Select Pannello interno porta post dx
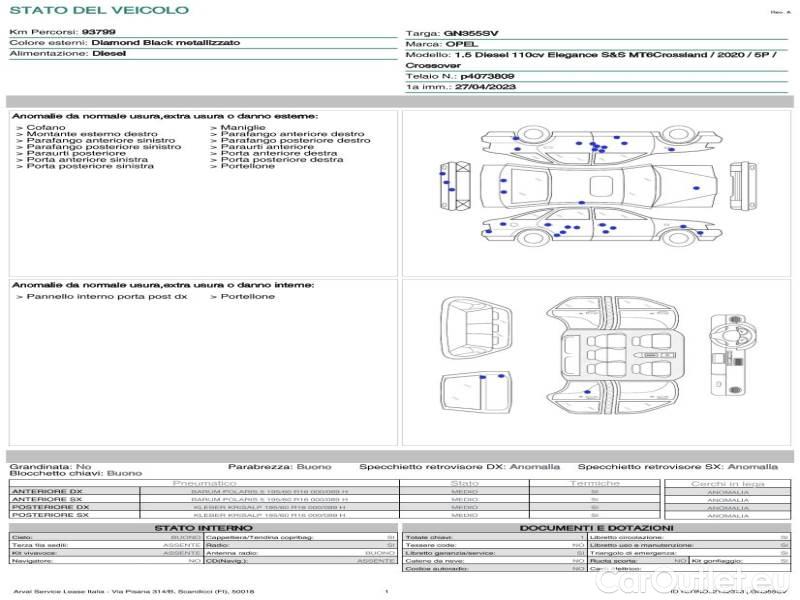The width and height of the screenshot is (800, 600). [106, 297]
